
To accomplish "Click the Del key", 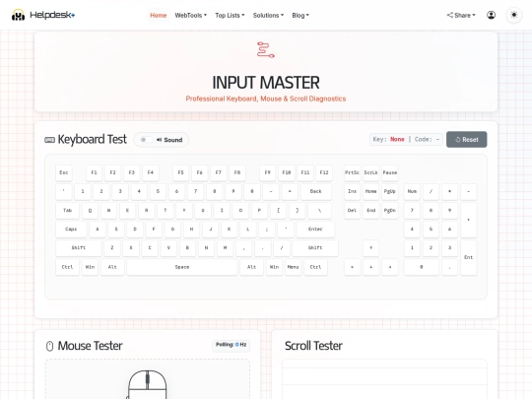I will 352,211.
